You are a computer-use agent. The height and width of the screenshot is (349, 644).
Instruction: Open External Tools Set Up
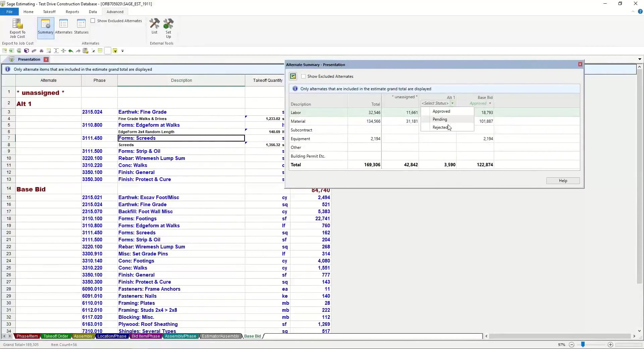point(168,28)
